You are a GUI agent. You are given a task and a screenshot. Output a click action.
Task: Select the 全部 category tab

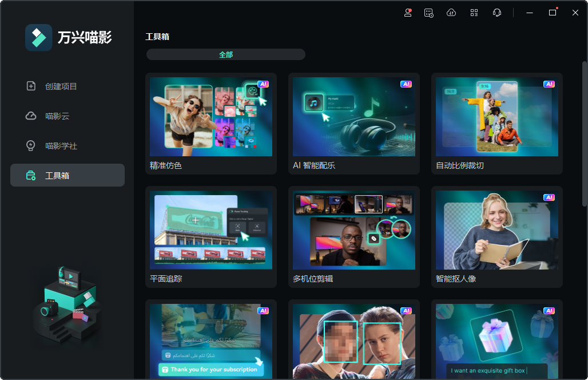[226, 54]
